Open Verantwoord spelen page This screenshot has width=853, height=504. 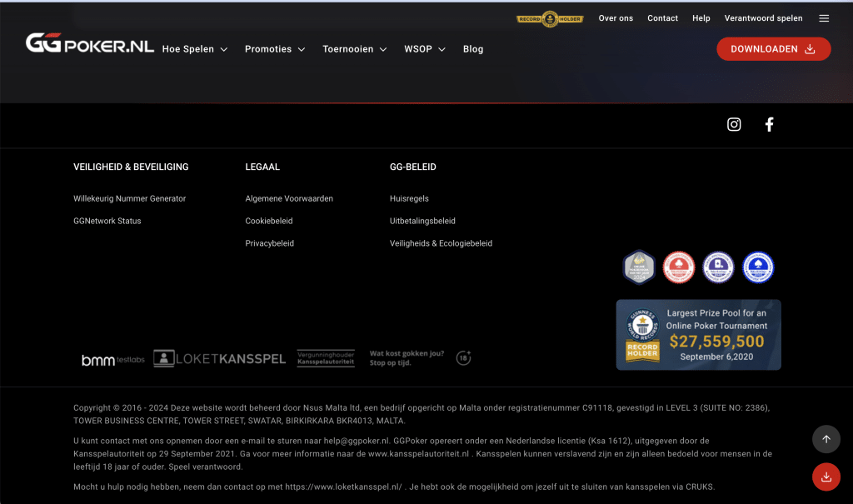[763, 18]
